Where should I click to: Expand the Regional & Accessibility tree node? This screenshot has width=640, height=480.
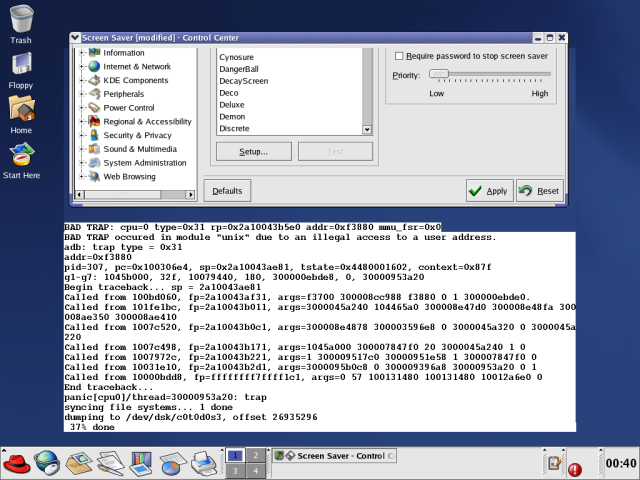81,122
